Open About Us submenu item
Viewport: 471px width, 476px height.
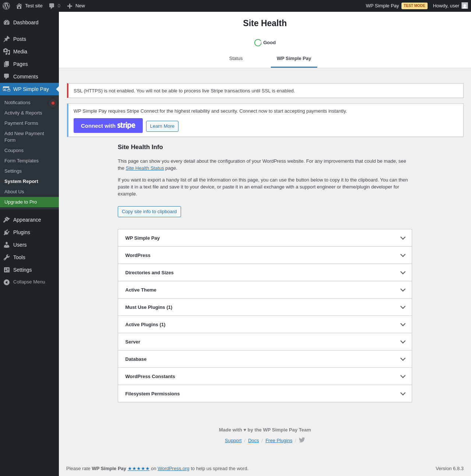pos(29,192)
